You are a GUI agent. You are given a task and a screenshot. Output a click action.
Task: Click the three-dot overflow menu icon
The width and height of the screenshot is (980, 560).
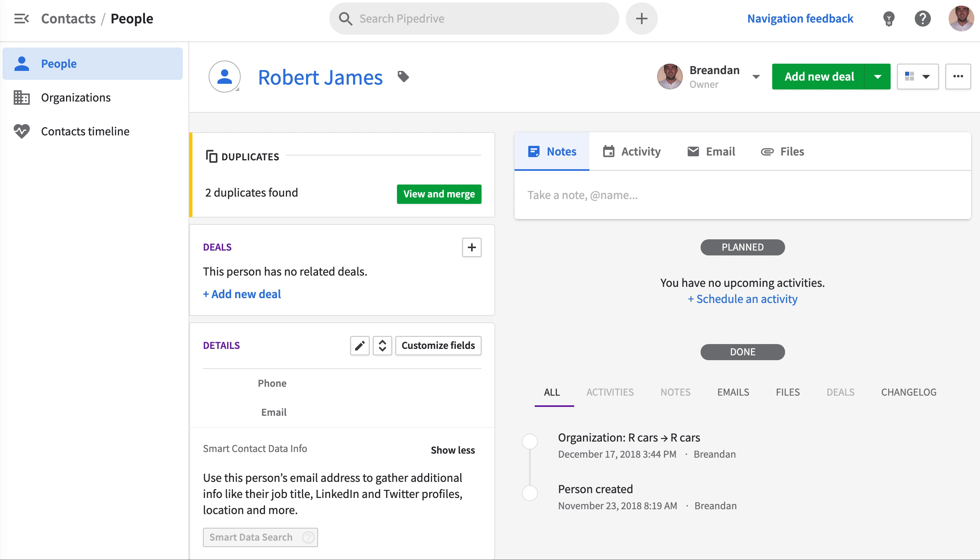point(958,76)
